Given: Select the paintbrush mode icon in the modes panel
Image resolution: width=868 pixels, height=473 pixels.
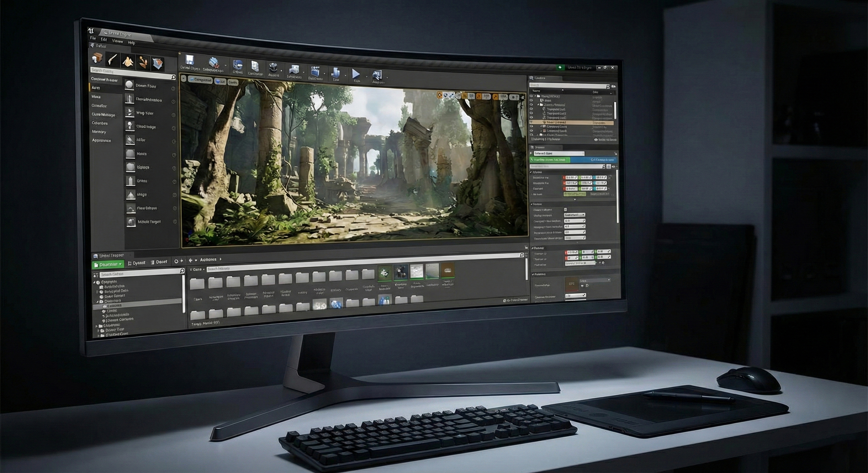Looking at the screenshot, I should (113, 60).
